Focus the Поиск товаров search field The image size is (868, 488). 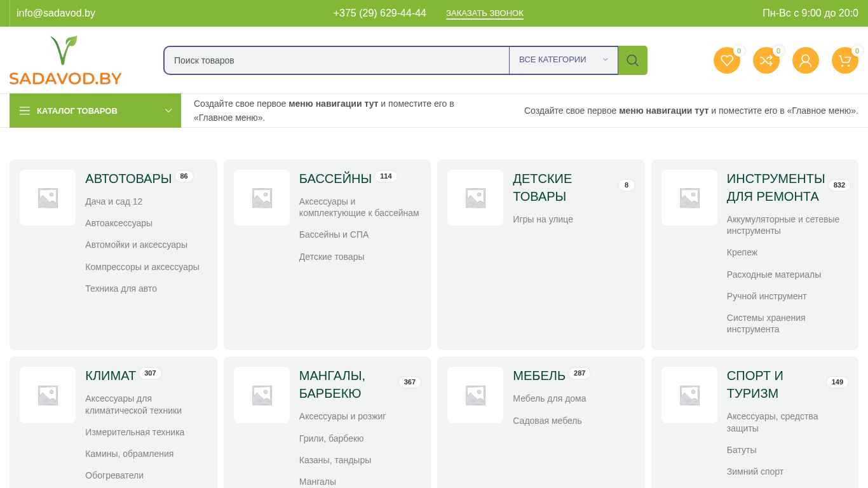tap(337, 60)
